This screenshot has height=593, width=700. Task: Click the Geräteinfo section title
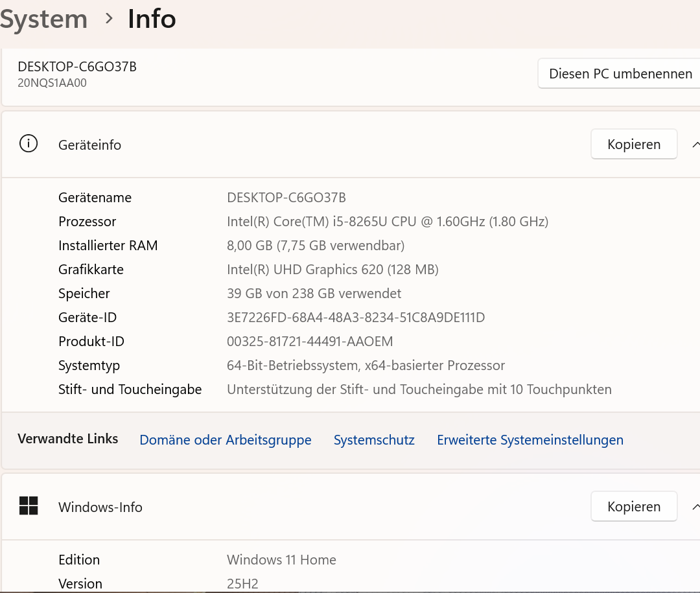(89, 145)
